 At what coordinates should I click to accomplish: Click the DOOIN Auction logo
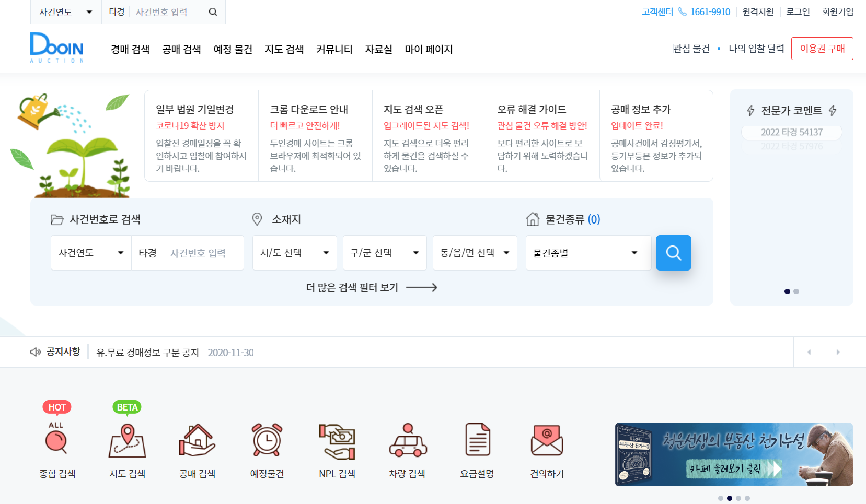click(x=56, y=48)
